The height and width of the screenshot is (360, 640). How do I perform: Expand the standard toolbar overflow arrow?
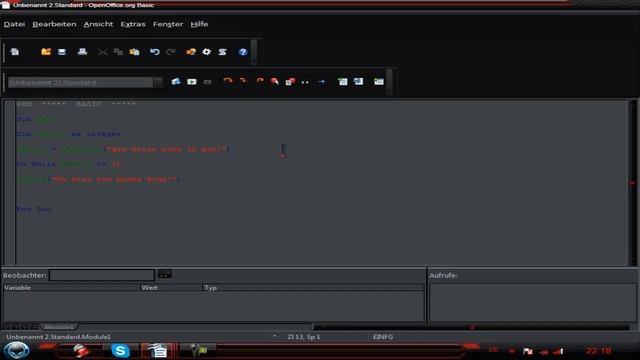[254, 60]
